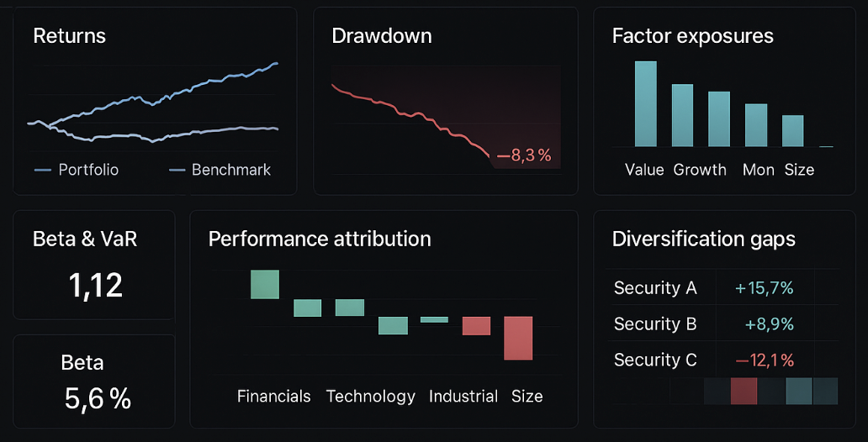Click the Industrial label in Performance attribution
868x442 pixels.
pos(463,396)
